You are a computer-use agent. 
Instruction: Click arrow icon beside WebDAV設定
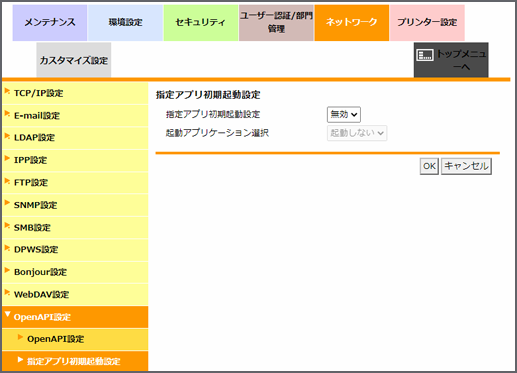click(x=7, y=292)
